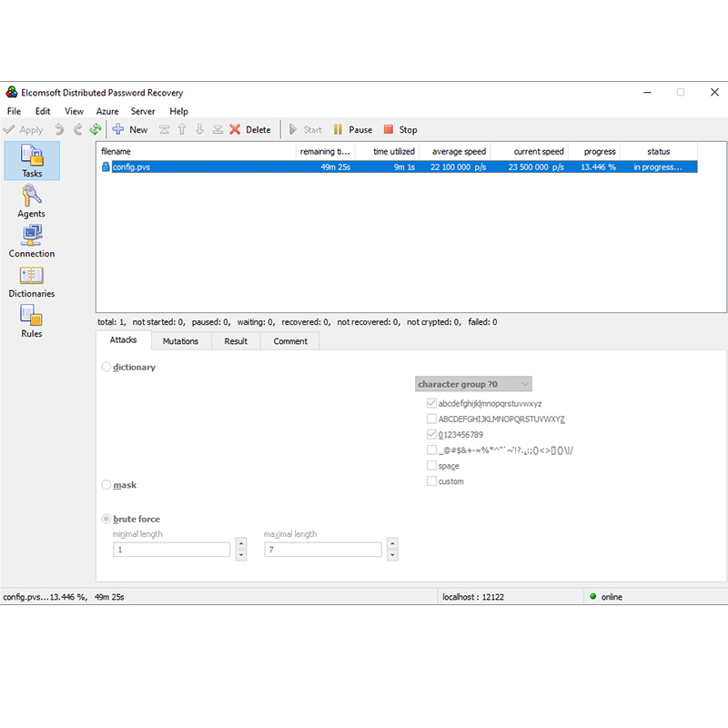Toggle the special symbols checkbox
The height and width of the screenshot is (728, 728).
pyautogui.click(x=431, y=450)
